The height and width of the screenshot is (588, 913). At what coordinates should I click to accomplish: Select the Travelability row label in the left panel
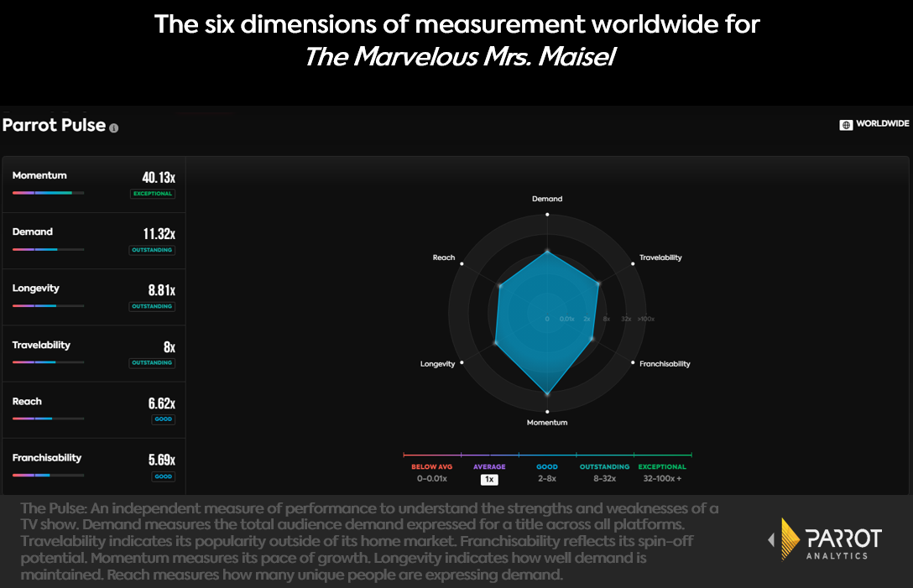[41, 346]
